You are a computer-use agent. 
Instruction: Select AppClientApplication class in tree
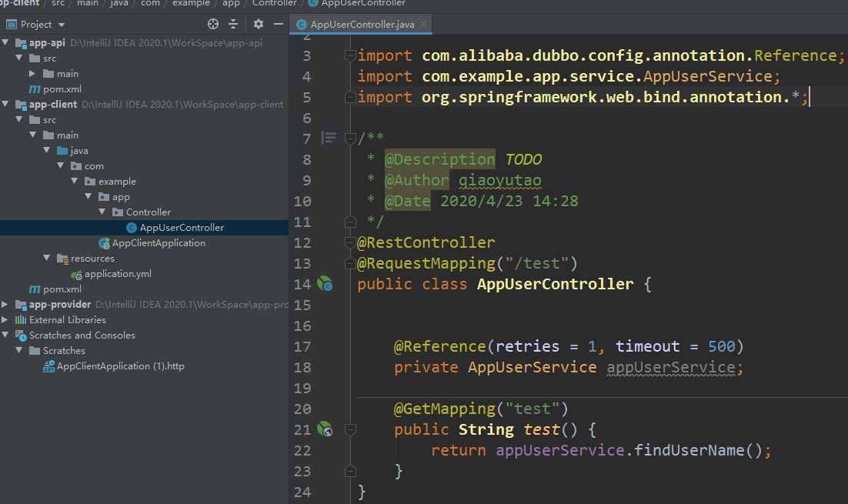click(x=159, y=243)
